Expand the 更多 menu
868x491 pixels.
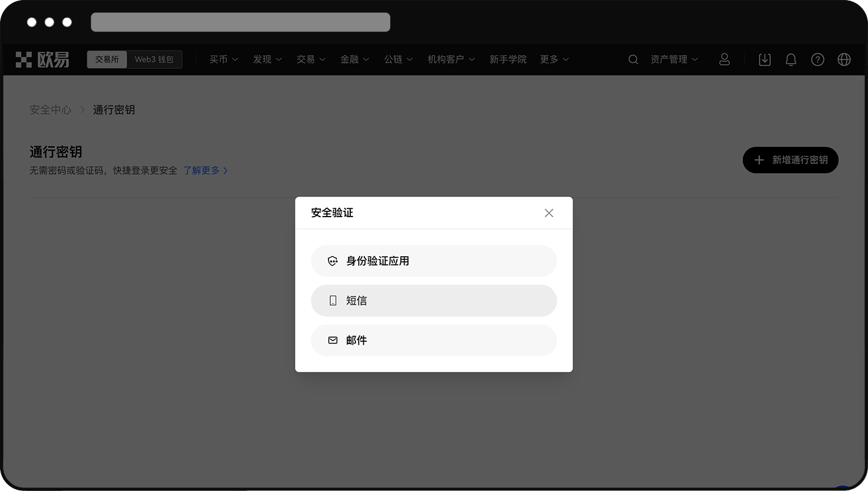click(554, 60)
